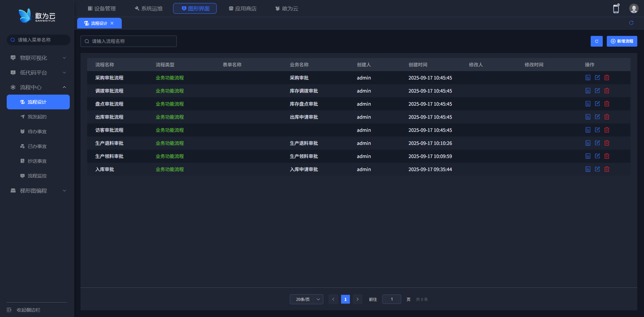
Task: Delete the 盘点审批流程 row
Action: (607, 104)
